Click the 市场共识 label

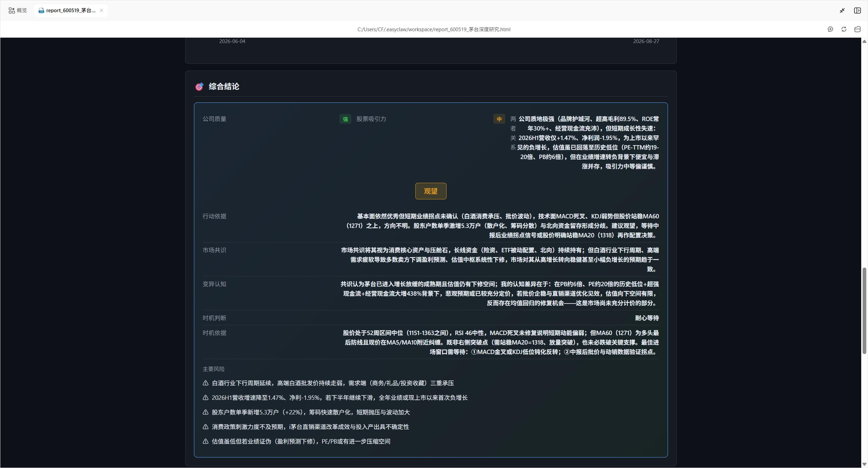point(214,250)
